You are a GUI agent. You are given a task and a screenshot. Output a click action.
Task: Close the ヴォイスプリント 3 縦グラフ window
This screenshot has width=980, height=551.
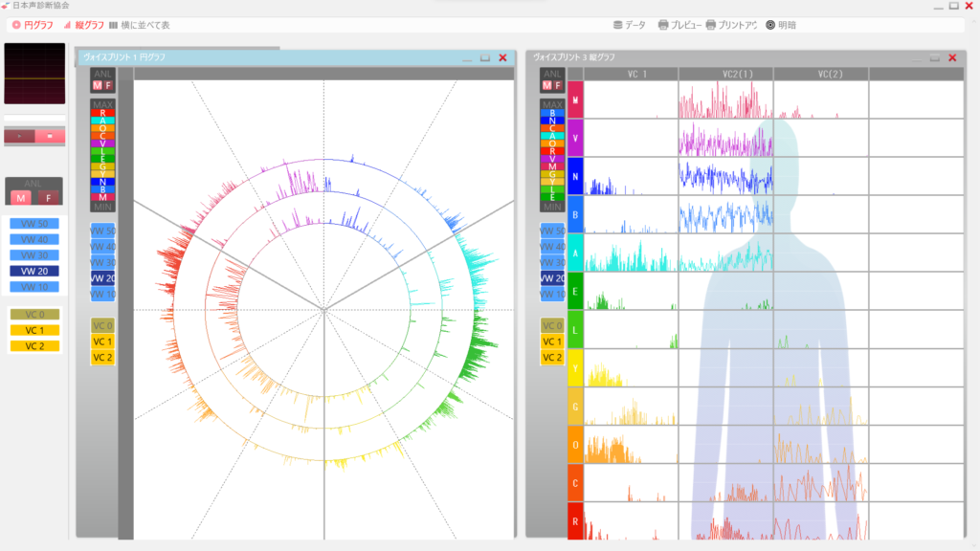pyautogui.click(x=952, y=57)
